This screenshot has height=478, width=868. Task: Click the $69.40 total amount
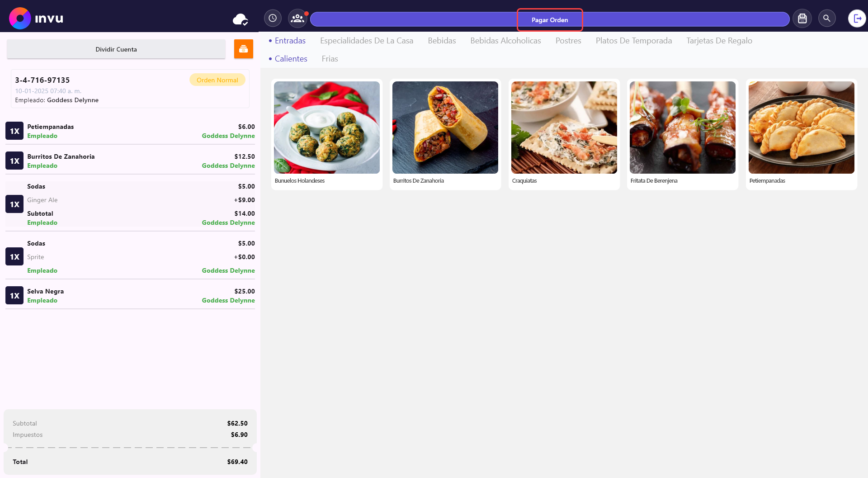coord(237,462)
